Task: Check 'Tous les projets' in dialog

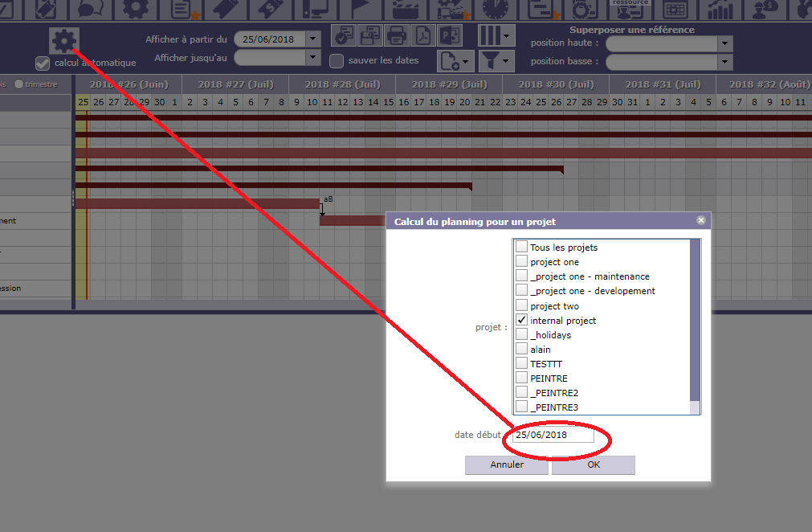Action: [521, 247]
